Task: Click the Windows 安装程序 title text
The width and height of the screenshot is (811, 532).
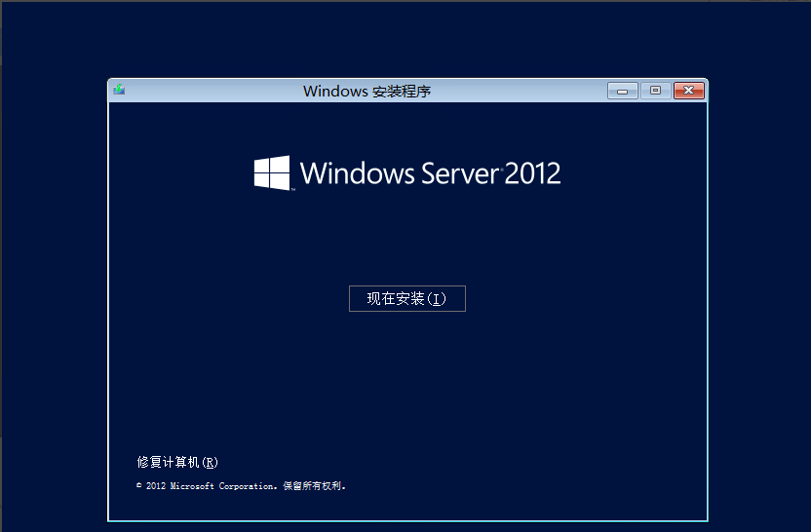Action: [367, 91]
